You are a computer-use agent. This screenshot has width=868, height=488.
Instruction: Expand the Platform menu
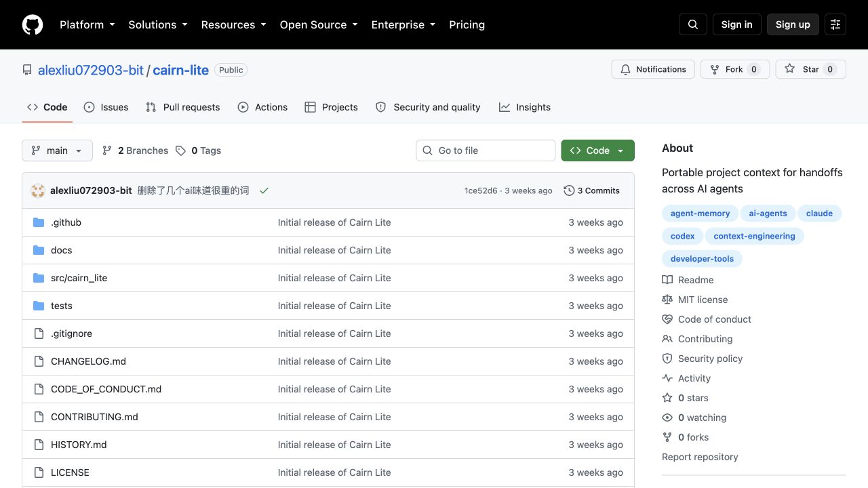87,24
